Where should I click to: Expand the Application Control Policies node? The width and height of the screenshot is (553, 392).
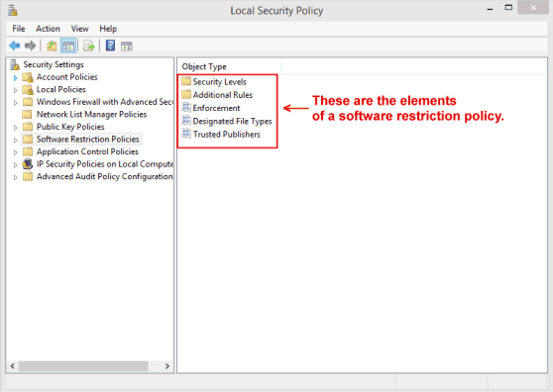(15, 152)
